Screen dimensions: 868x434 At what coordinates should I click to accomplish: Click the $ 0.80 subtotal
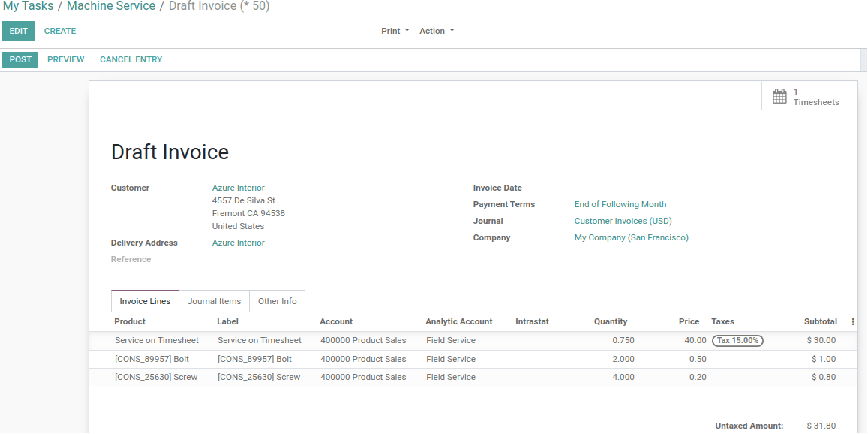click(x=824, y=377)
